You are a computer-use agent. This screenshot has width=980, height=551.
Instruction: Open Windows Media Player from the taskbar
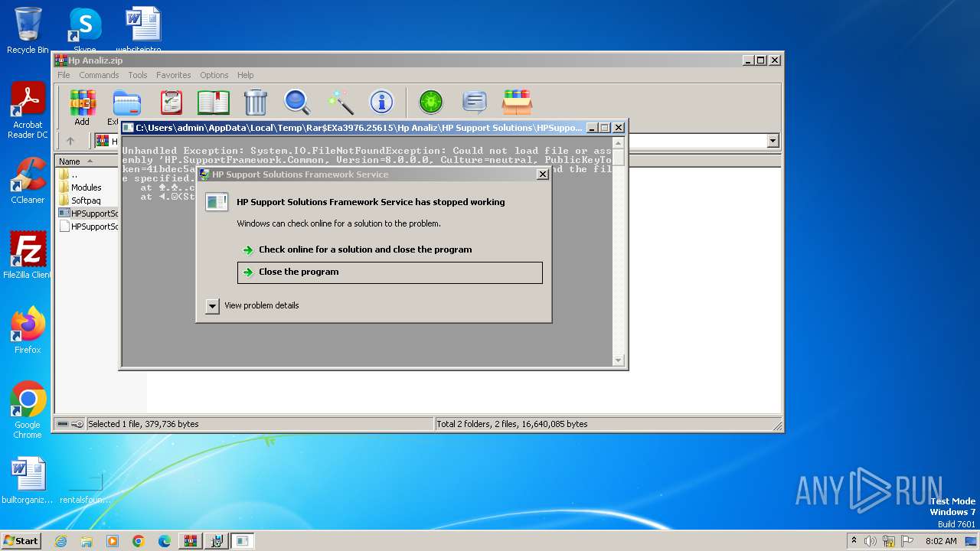tap(113, 541)
